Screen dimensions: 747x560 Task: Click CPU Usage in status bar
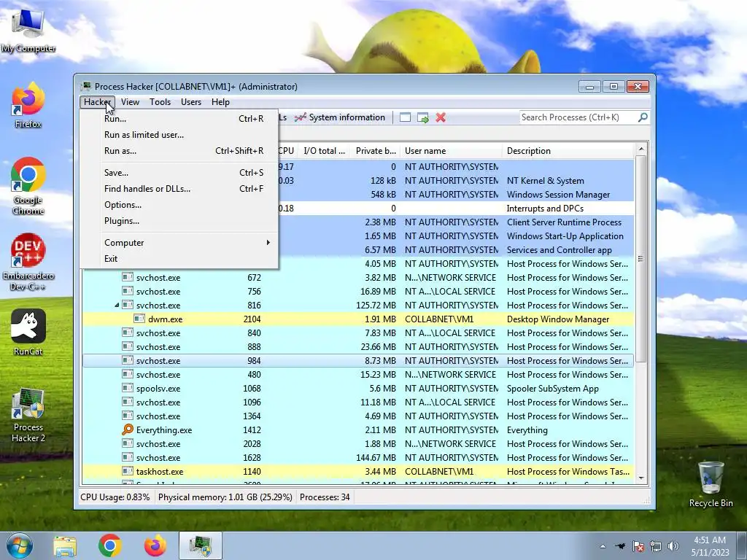click(x=115, y=497)
